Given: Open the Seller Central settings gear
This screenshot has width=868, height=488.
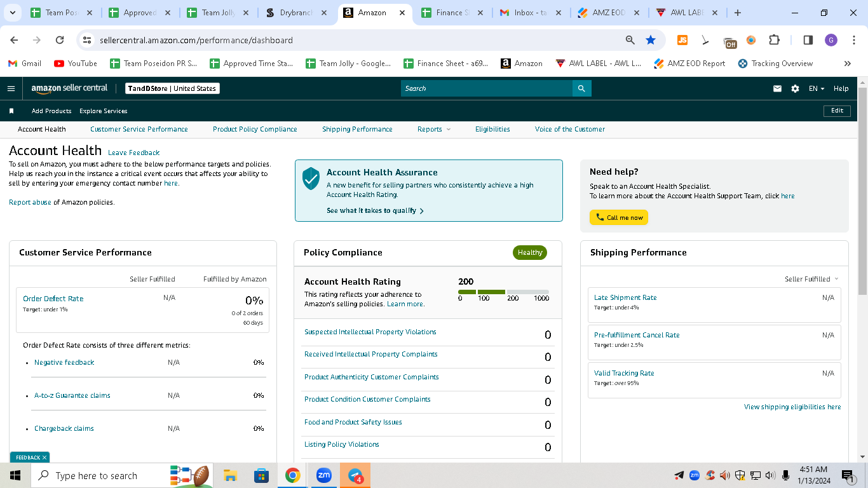Looking at the screenshot, I should (795, 88).
